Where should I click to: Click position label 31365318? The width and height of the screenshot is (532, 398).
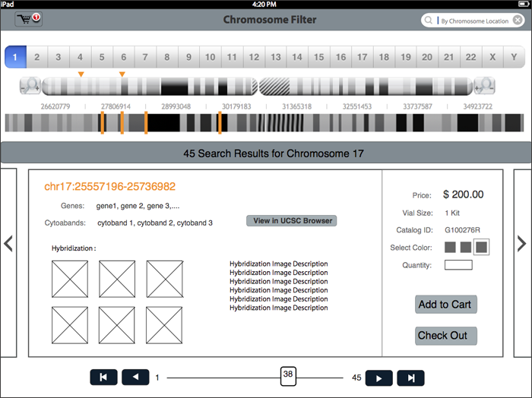pos(296,106)
